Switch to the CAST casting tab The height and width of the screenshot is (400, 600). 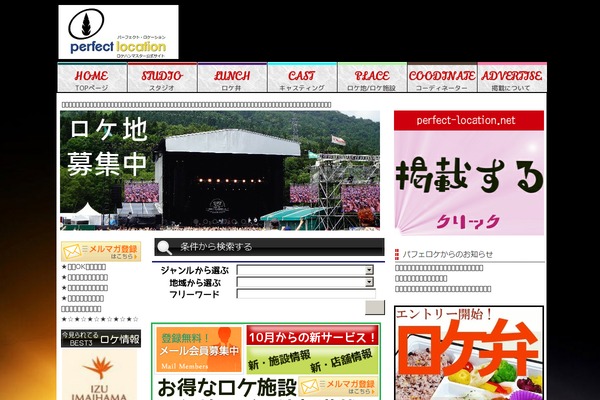(302, 78)
